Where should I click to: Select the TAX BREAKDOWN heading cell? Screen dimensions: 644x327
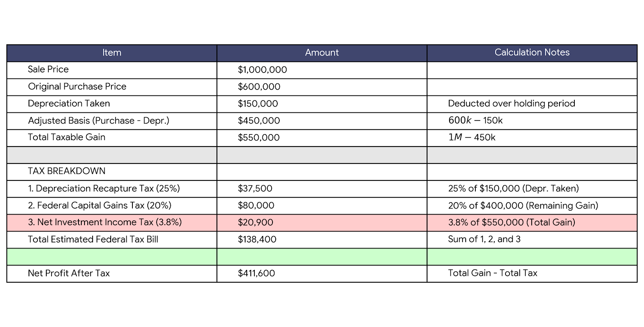click(x=66, y=171)
